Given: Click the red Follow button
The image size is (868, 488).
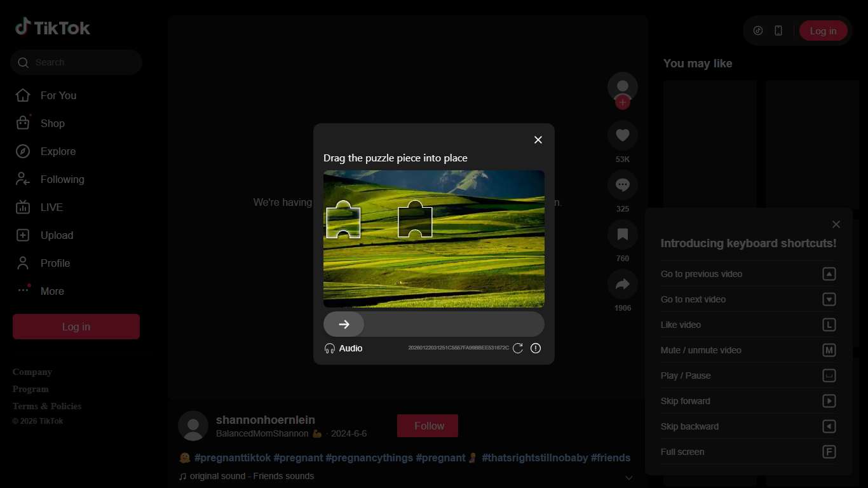Looking at the screenshot, I should click(x=428, y=426).
